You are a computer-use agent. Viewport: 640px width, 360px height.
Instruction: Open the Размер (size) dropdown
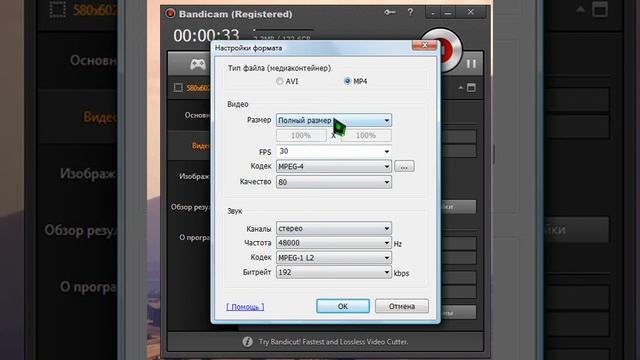tap(333, 120)
